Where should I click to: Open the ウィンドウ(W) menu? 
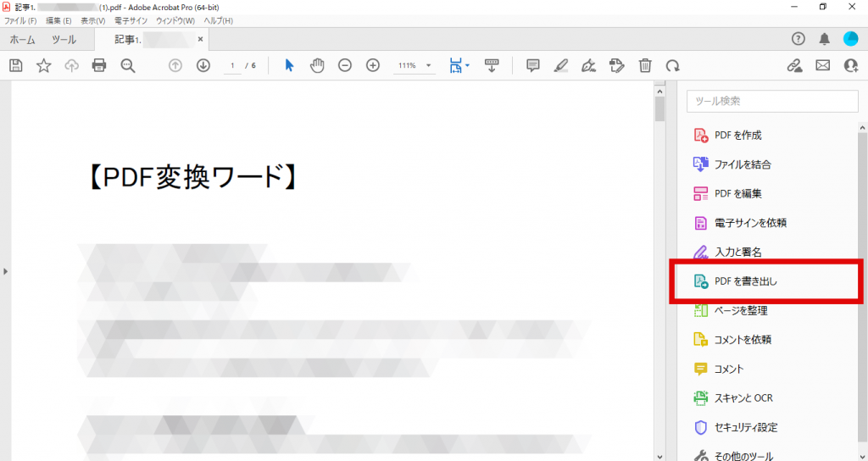pos(175,20)
